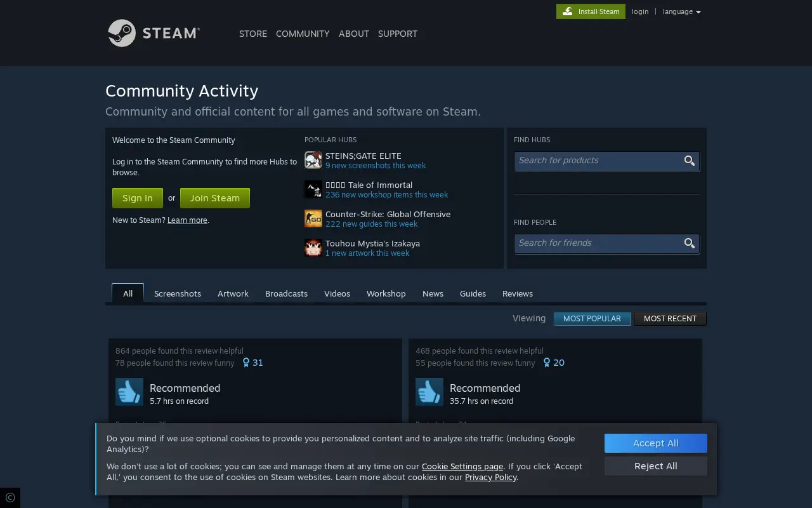Click the Install Steam button
Screen dimensions: 812x508
point(591,11)
